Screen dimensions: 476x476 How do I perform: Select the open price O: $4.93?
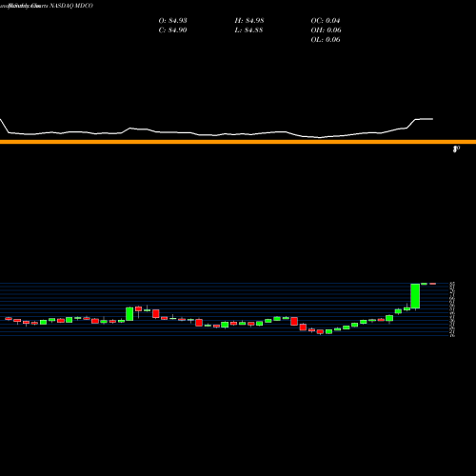(x=172, y=21)
